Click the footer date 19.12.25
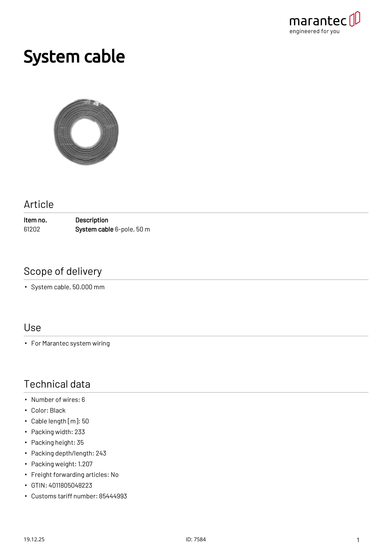The image size is (392, 555). tap(34, 539)
